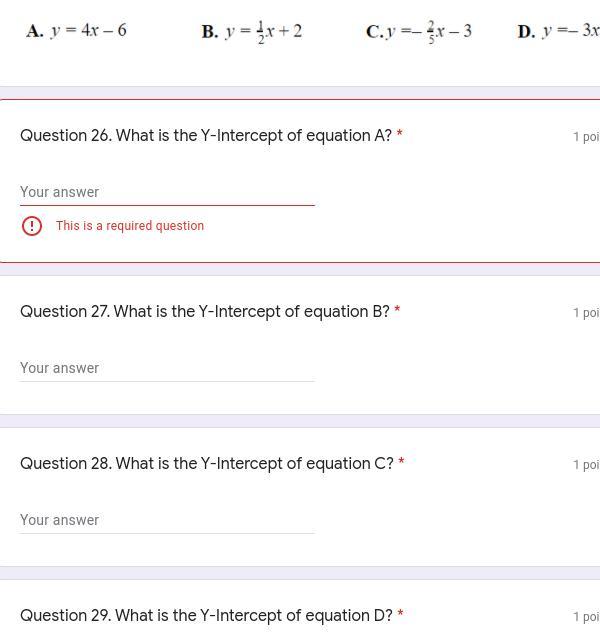Click the Question 26 title text
This screenshot has height=633, width=600.
coord(206,136)
